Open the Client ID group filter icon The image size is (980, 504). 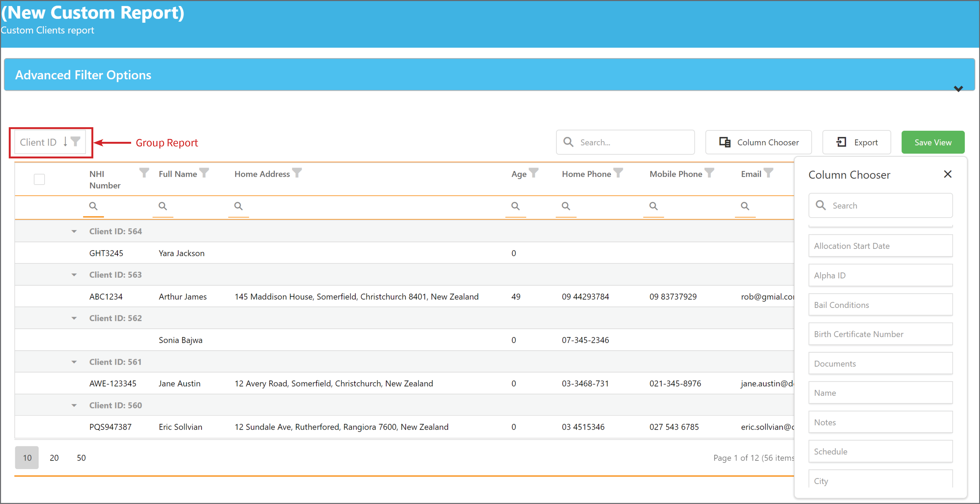coord(75,142)
